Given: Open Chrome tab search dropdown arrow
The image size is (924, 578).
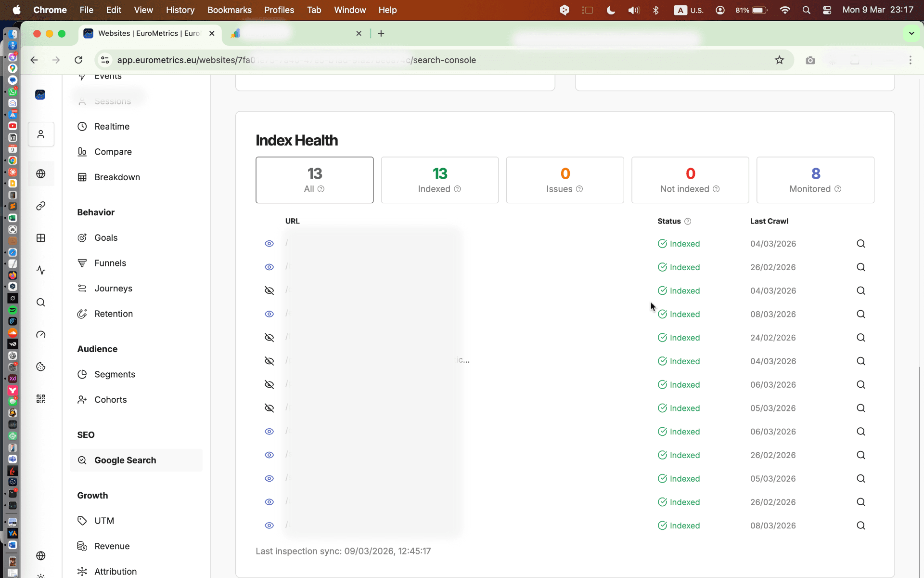Looking at the screenshot, I should coord(911,33).
